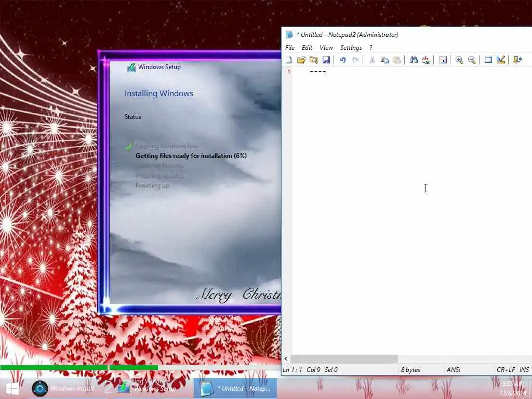532x399 pixels.
Task: Undo the last edit in Notepad2
Action: pyautogui.click(x=343, y=60)
